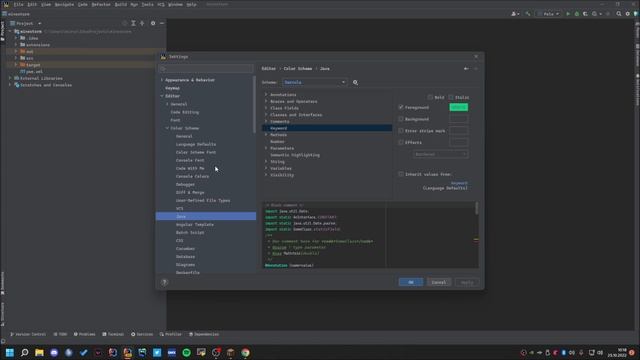
Task: Check Inherit values from checkbox
Action: coord(401,174)
